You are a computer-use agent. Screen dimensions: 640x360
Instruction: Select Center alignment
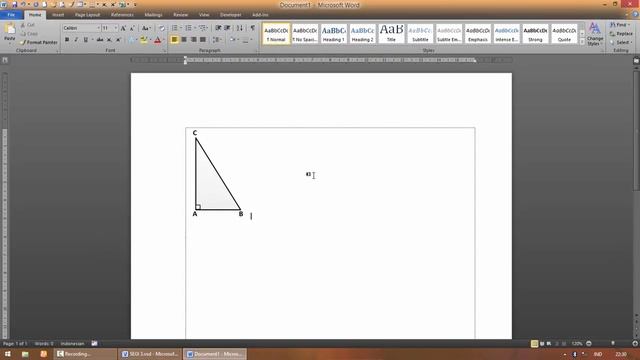click(x=184, y=40)
